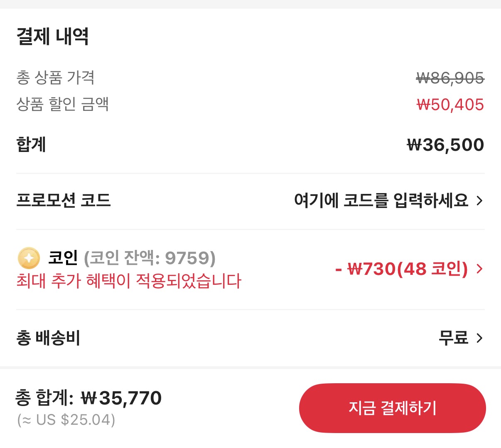The width and height of the screenshot is (501, 448).
Task: Click the crossed-out ₩86,905 price
Action: click(x=450, y=78)
